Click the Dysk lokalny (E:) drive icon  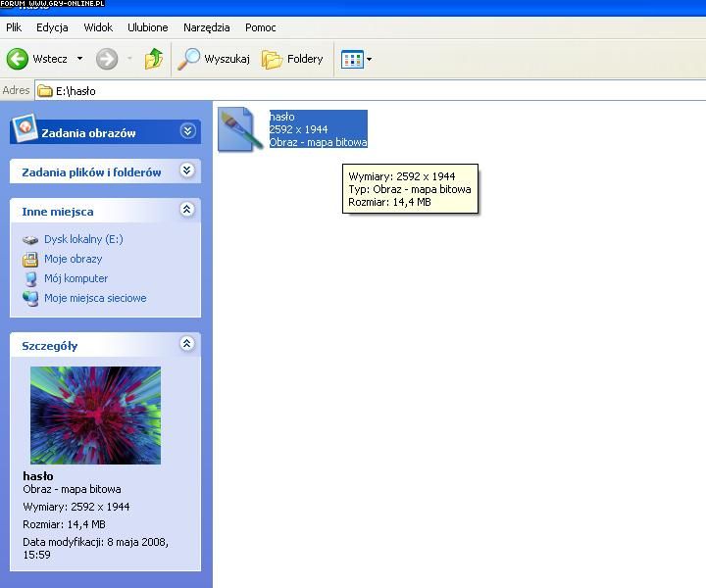30,239
